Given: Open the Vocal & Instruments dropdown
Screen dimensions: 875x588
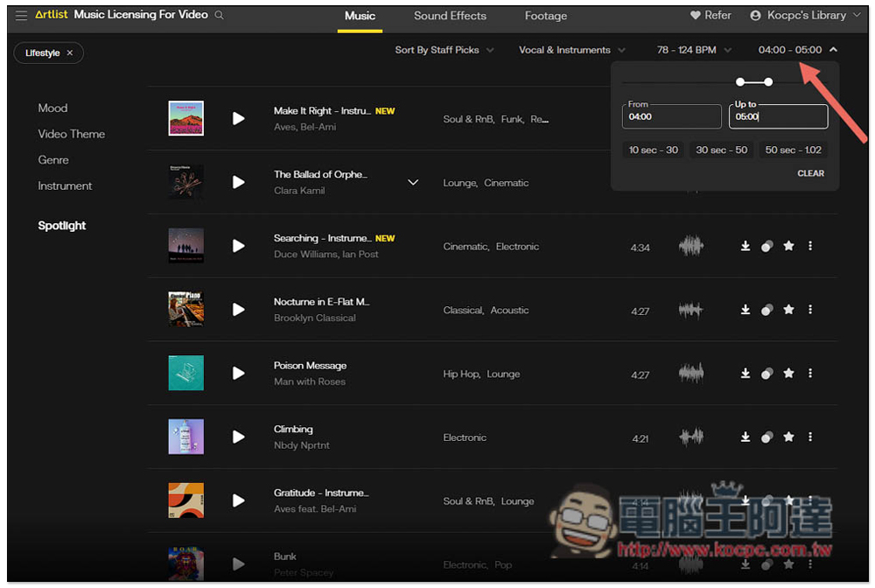Looking at the screenshot, I should 572,50.
